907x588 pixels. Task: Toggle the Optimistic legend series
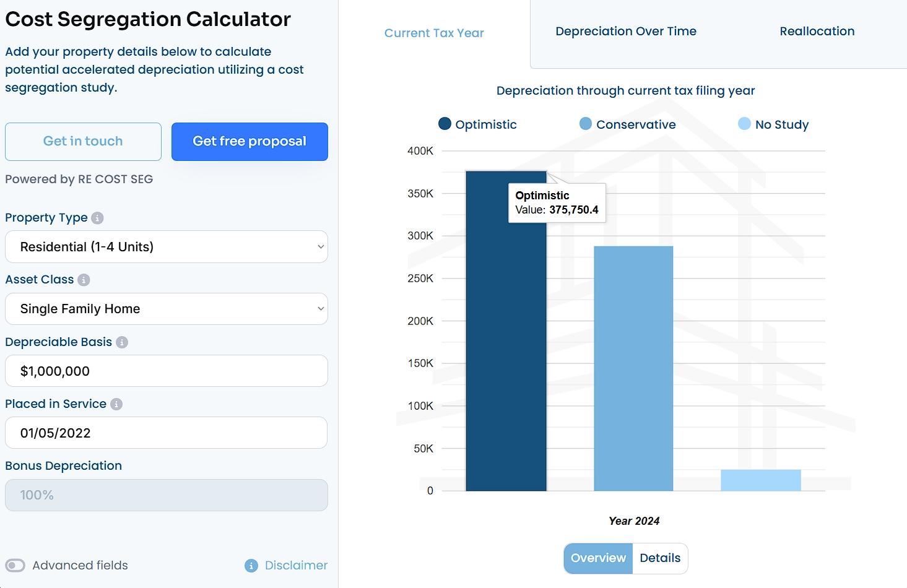pyautogui.click(x=477, y=124)
